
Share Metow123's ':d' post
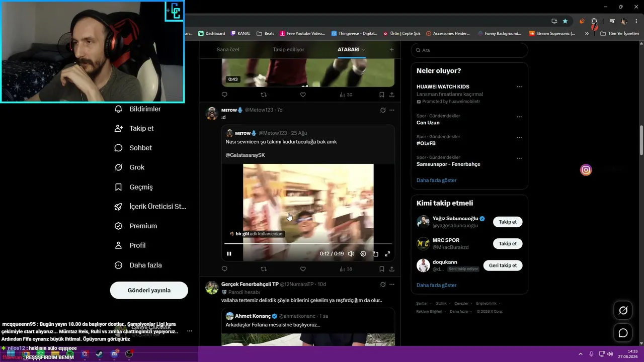(x=392, y=269)
